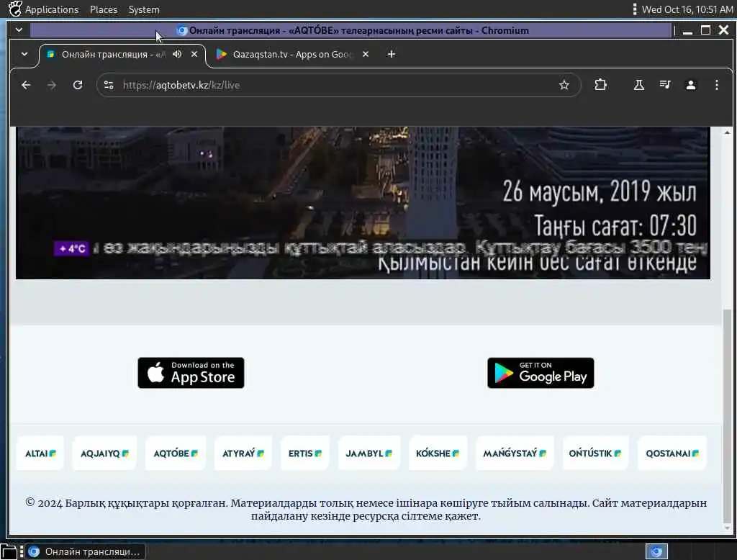Close the Qazaqstan.tv Google Play tab
The image size is (737, 560).
[366, 54]
